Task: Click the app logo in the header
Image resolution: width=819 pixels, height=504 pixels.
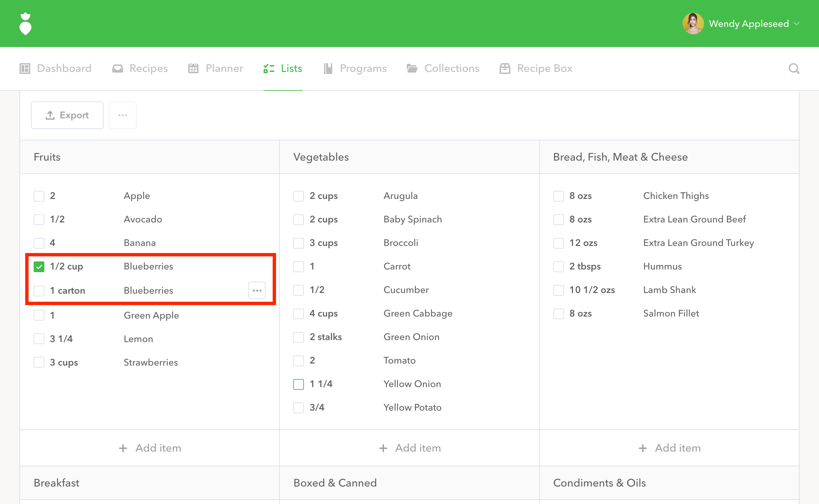Action: coord(26,24)
